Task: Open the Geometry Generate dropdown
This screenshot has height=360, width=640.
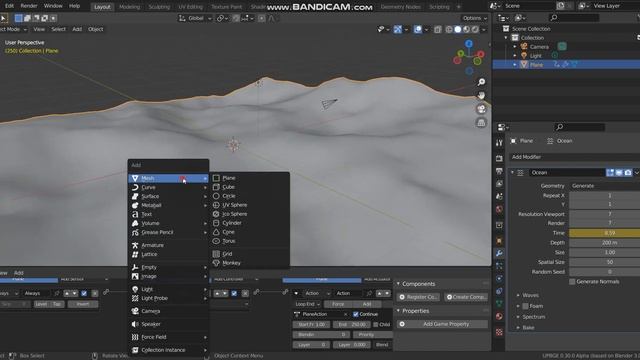Action: coord(604,186)
